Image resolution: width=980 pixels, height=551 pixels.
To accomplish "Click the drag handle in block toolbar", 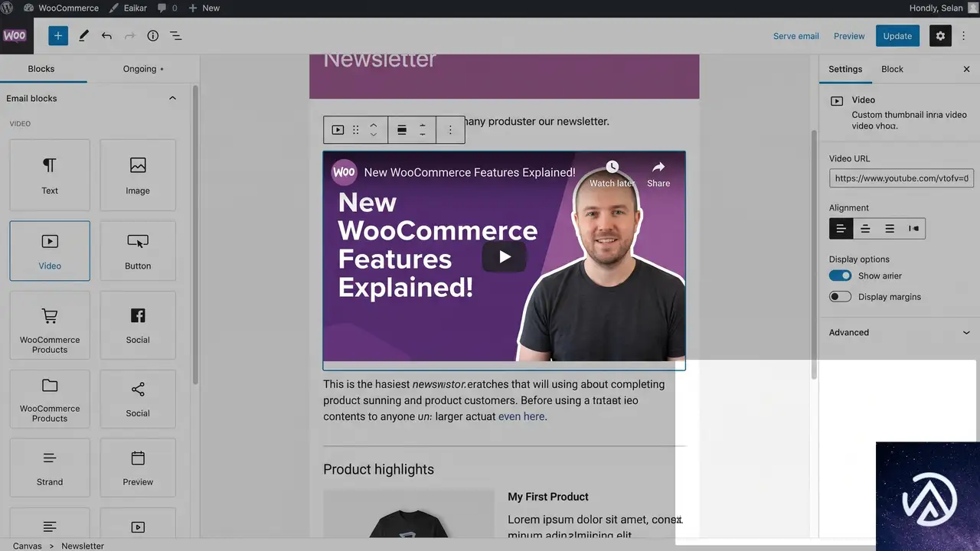I will 355,130.
